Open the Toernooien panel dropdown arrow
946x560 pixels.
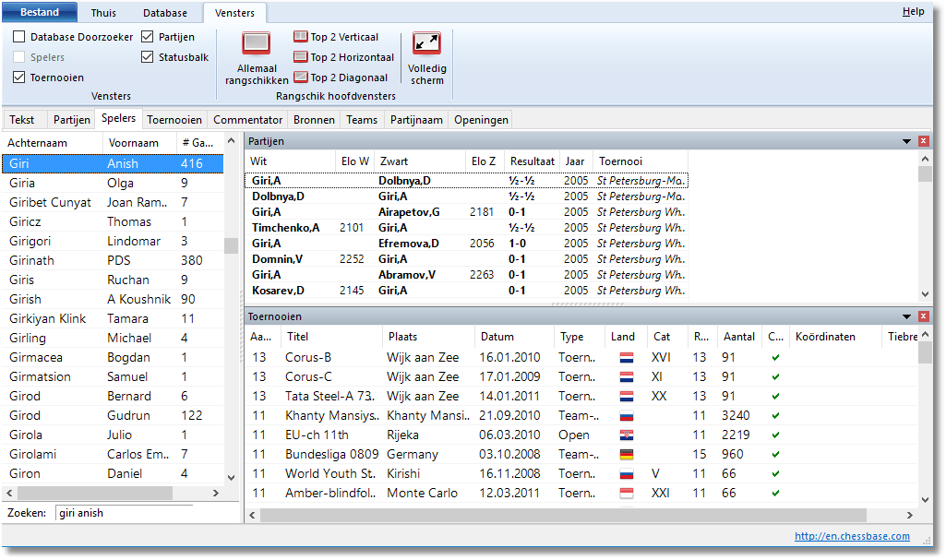pos(906,316)
